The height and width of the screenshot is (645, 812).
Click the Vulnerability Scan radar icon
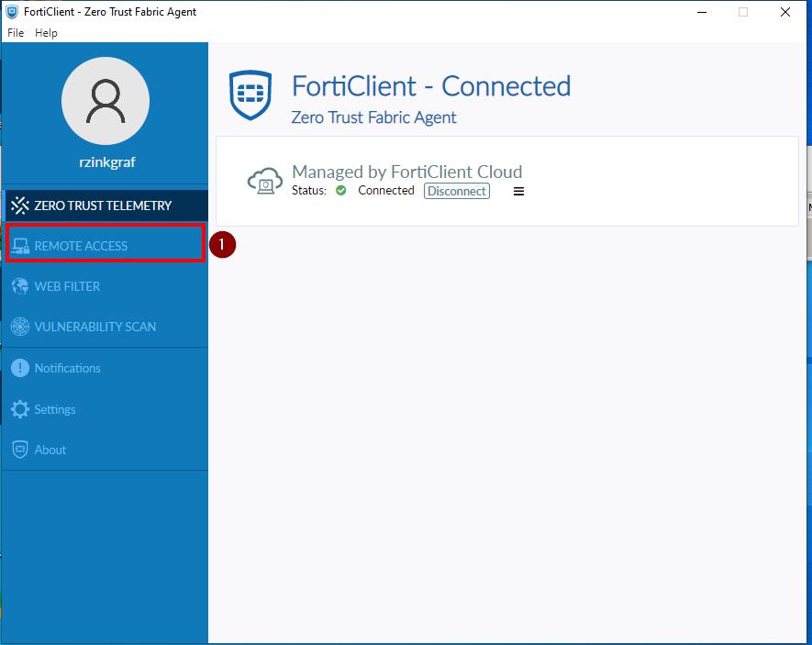[x=20, y=327]
